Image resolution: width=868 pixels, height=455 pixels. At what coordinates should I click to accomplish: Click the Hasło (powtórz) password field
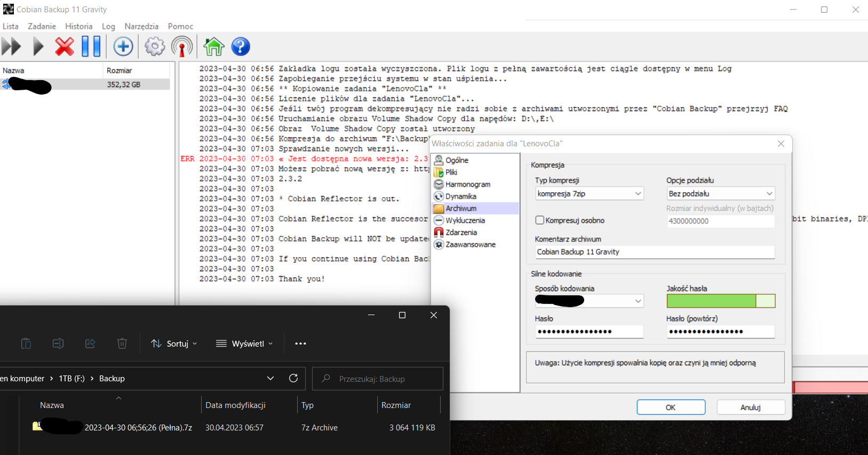pos(721,332)
